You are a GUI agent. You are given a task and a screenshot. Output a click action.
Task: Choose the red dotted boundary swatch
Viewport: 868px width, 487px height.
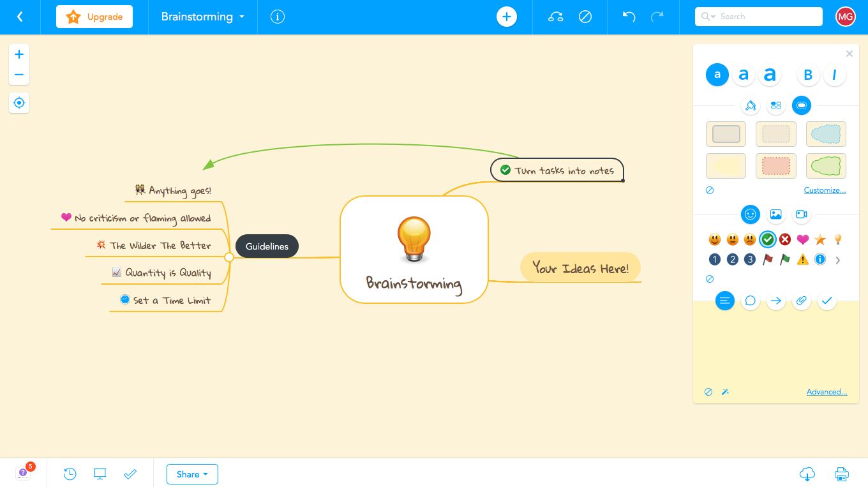click(x=776, y=166)
